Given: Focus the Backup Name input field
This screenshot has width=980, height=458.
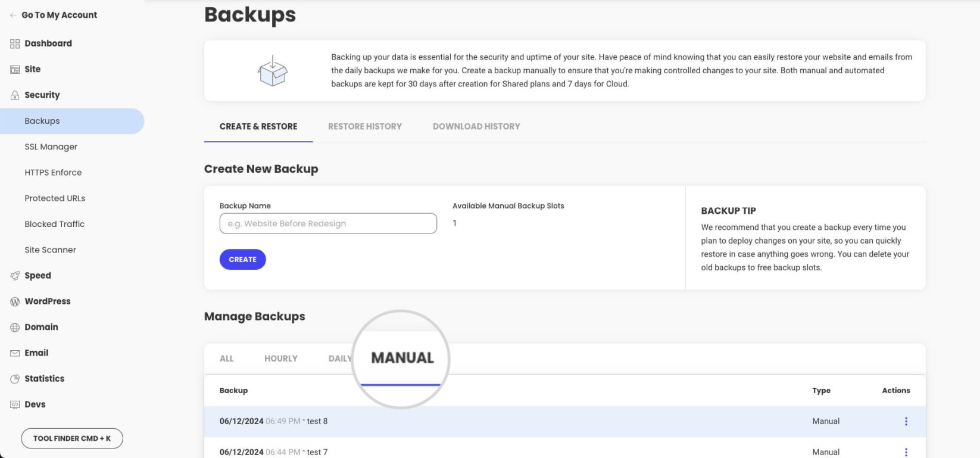Looking at the screenshot, I should pos(328,223).
